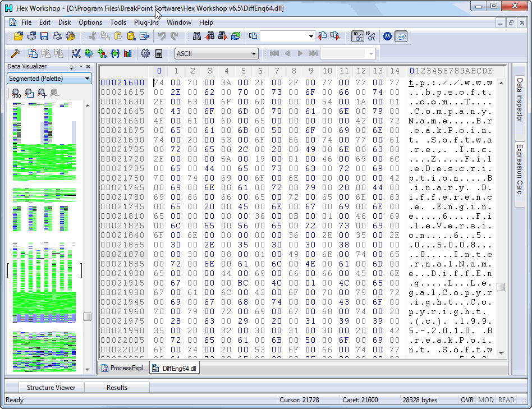The height and width of the screenshot is (409, 532).
Task: Click the Paste clipboard icon
Action: click(x=118, y=36)
